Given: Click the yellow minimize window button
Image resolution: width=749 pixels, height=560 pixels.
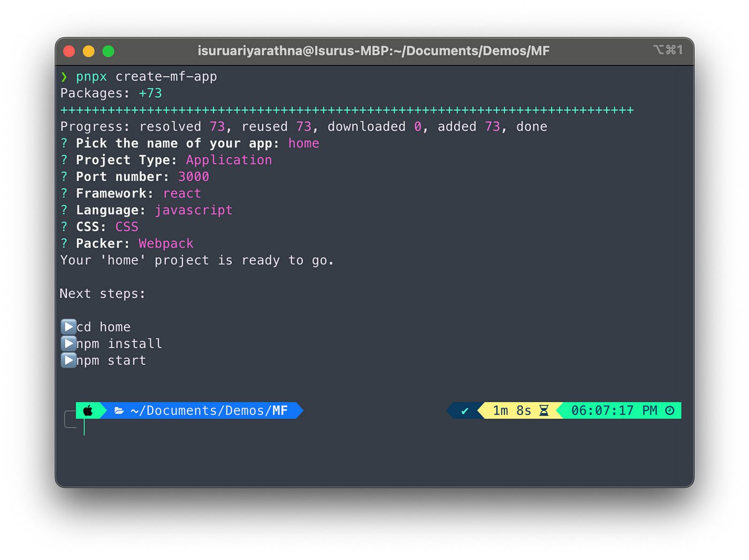Looking at the screenshot, I should coord(89,51).
